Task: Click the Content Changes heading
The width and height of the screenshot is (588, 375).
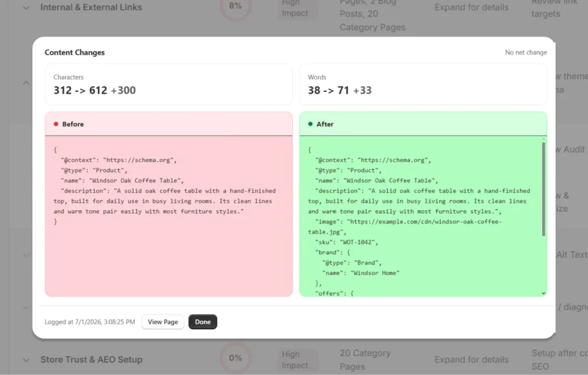Action: pos(75,52)
